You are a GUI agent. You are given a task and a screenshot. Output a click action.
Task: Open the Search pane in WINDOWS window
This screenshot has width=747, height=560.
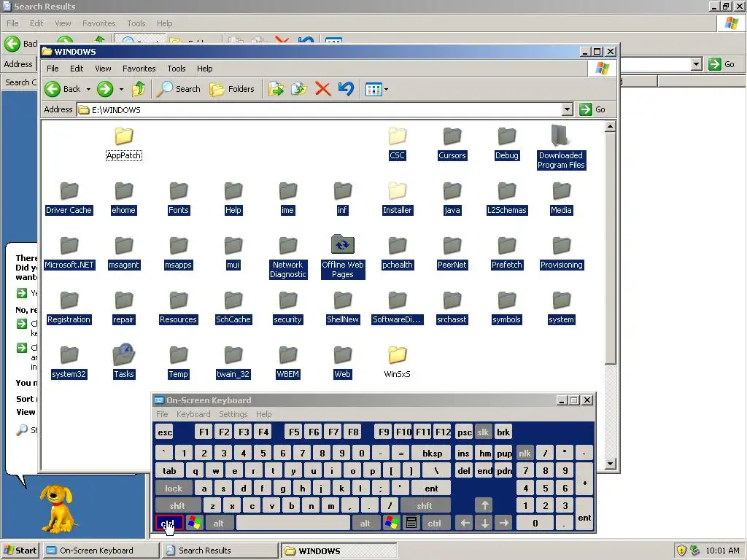click(179, 89)
